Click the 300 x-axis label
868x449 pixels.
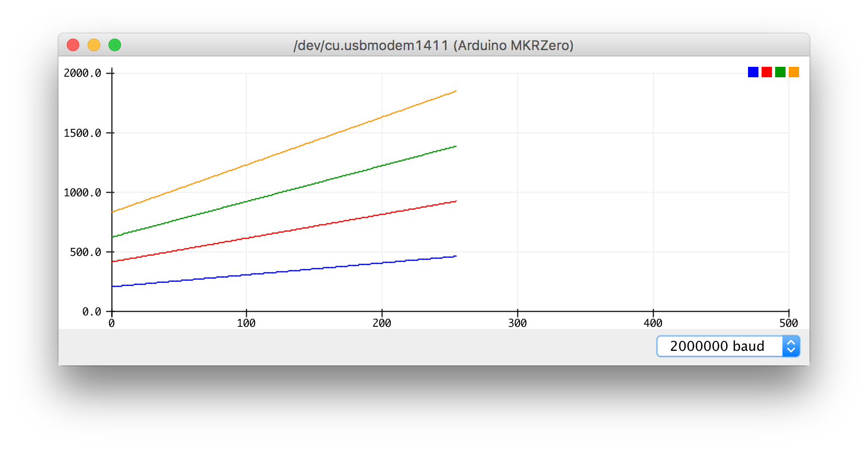click(x=517, y=323)
